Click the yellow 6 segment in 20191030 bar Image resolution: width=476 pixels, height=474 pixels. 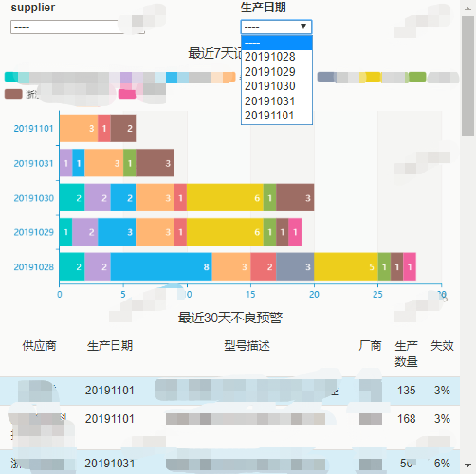pyautogui.click(x=225, y=198)
